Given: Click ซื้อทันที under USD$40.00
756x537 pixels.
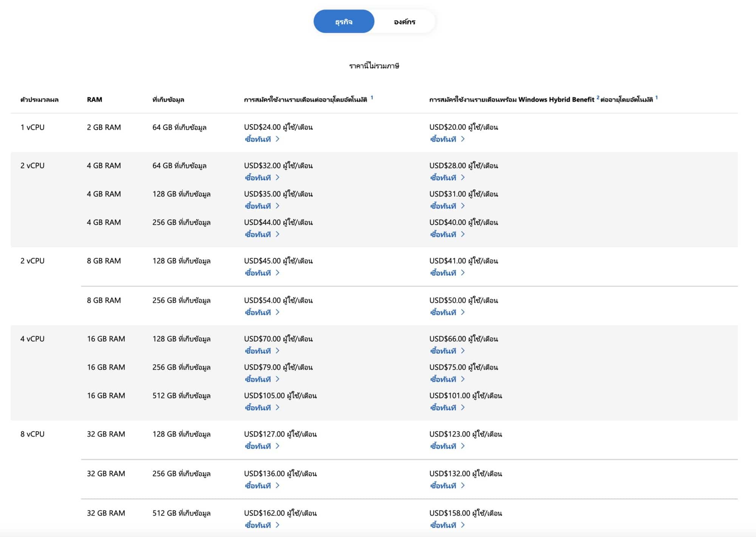Looking at the screenshot, I should (447, 234).
